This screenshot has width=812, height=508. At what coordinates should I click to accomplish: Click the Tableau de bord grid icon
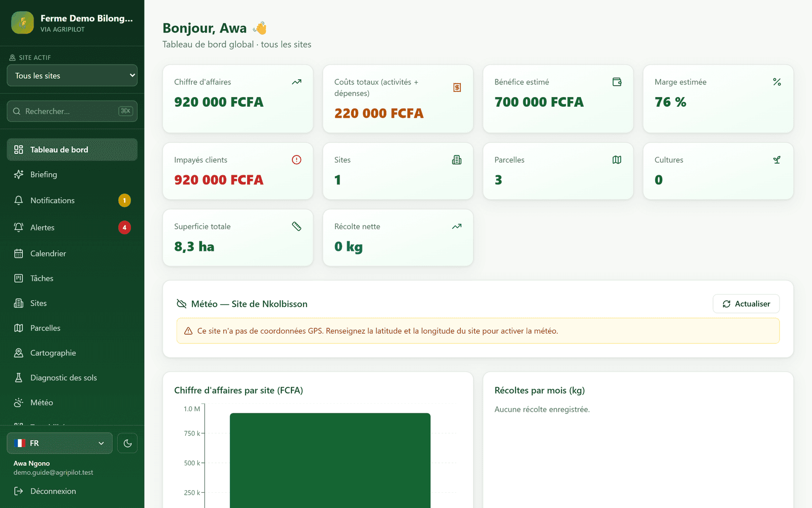[x=19, y=150]
